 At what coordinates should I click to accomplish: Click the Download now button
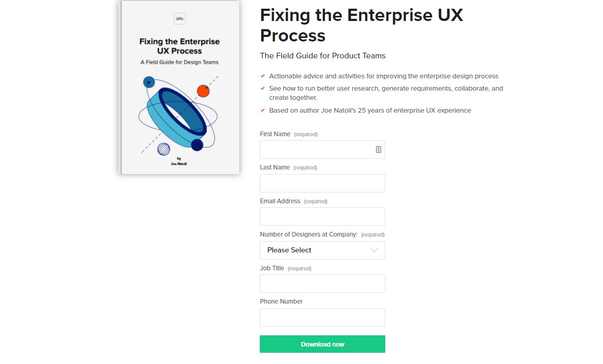point(322,344)
